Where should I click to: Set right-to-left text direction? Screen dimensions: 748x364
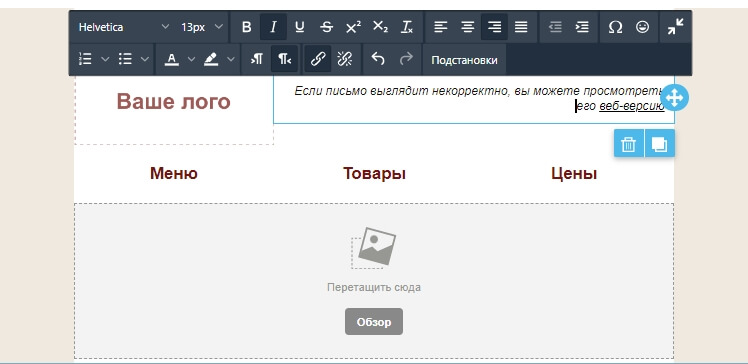284,59
